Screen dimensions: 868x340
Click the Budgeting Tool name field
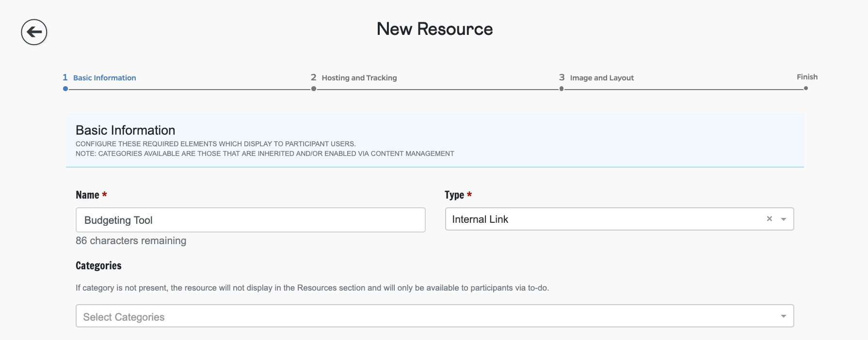point(250,220)
